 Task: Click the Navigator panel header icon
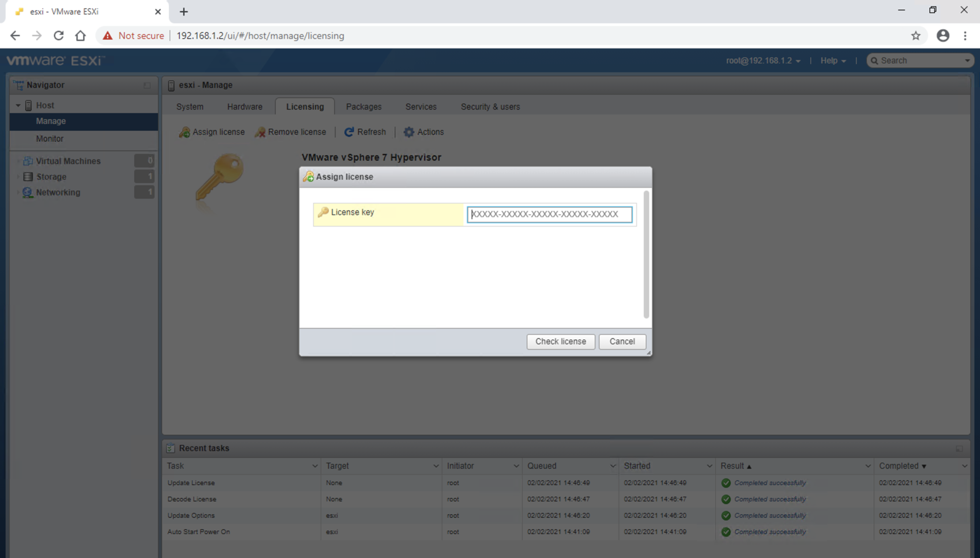[x=19, y=85]
